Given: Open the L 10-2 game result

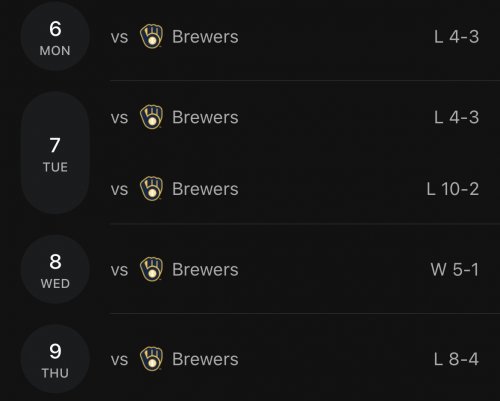Looking at the screenshot, I should click(x=453, y=189).
